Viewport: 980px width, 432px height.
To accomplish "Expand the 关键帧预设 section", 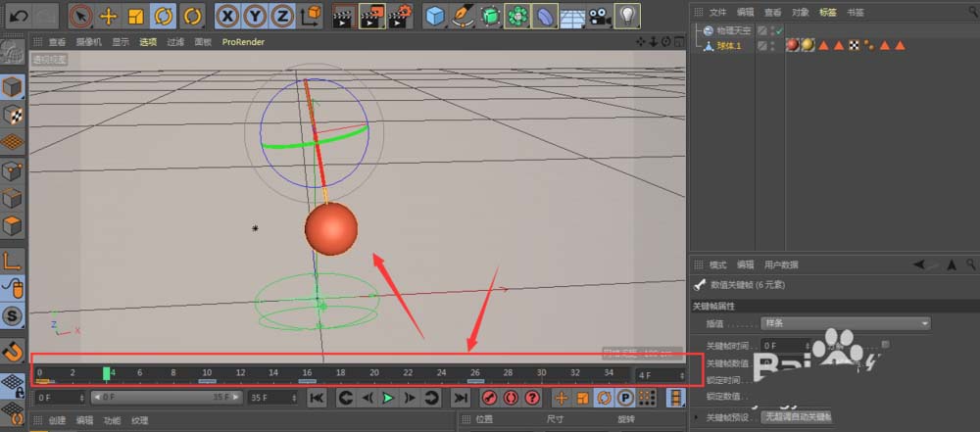I will coord(698,417).
